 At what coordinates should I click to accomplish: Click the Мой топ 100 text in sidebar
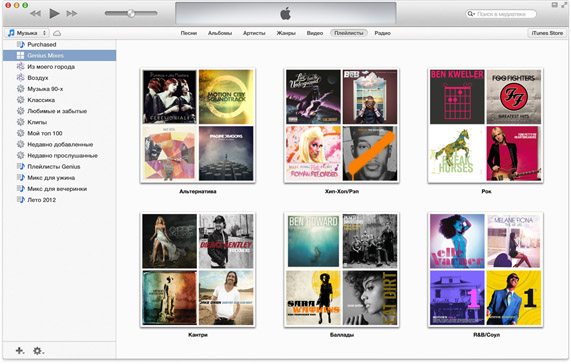pos(45,133)
